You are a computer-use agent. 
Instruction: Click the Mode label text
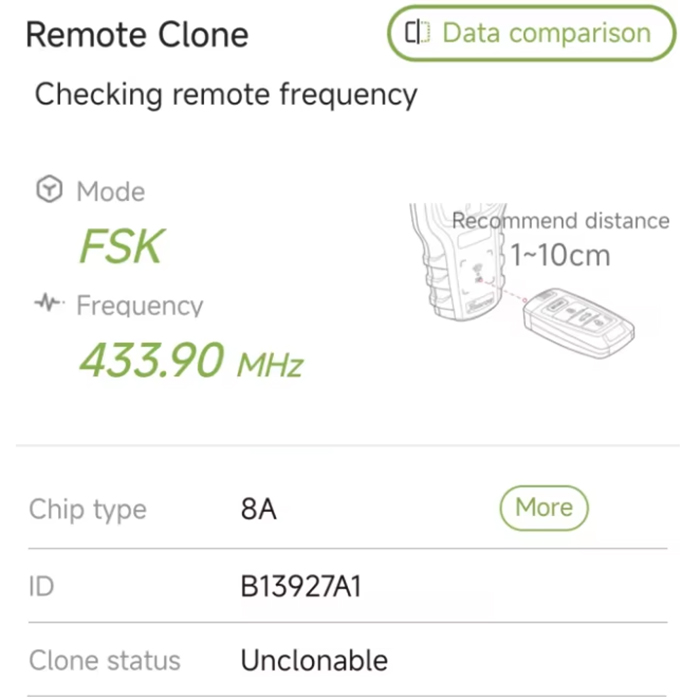click(110, 191)
